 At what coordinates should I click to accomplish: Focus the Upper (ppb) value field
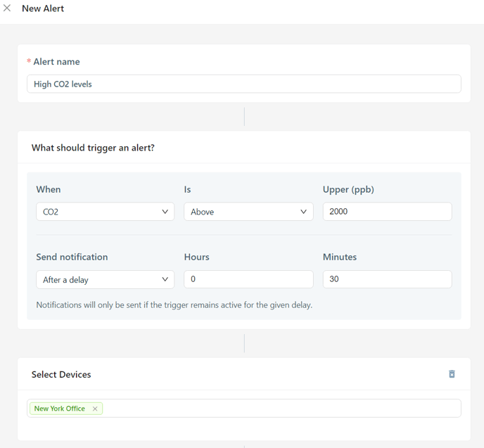click(x=387, y=212)
